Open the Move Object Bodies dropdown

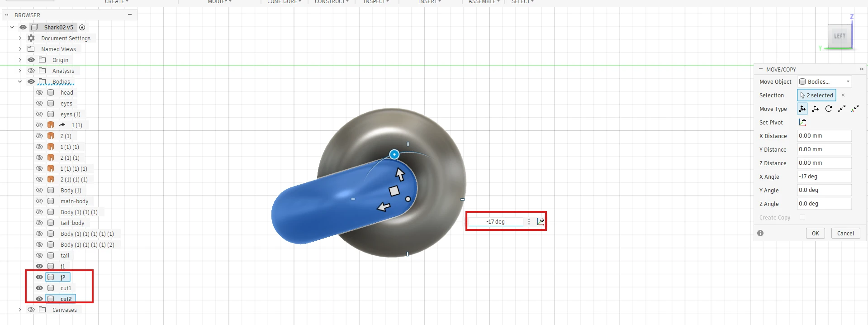825,81
